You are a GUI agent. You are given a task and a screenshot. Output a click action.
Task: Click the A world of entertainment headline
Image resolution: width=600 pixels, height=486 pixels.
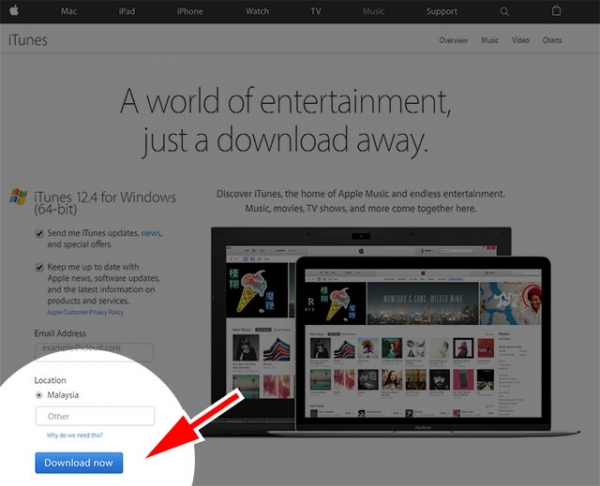[285, 121]
